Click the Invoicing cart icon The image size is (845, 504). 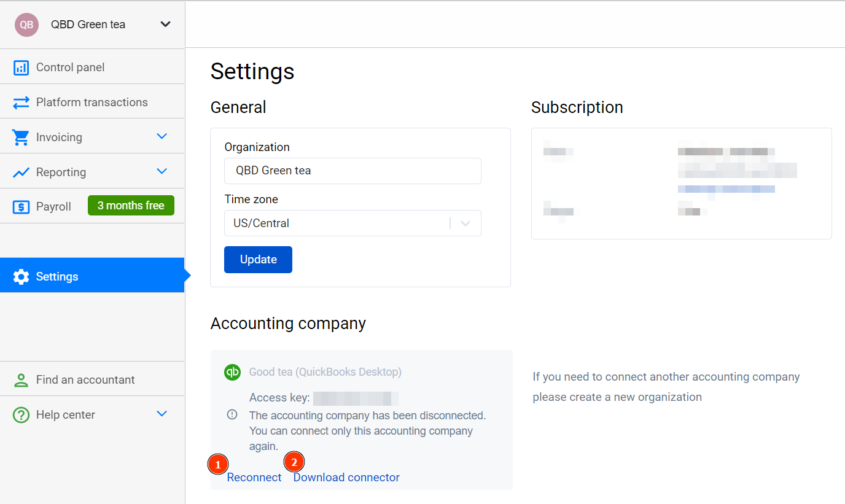tap(21, 138)
